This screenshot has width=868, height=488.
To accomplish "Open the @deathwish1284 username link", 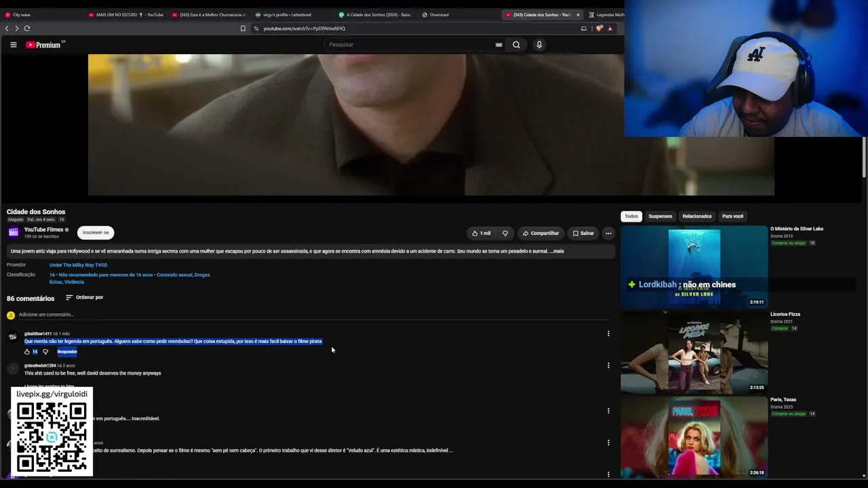I will coord(40,365).
